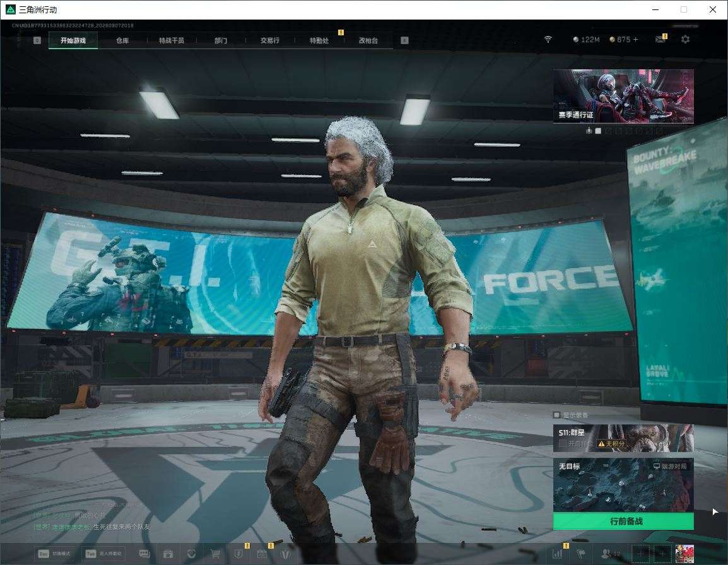Open the calendar events icon with notification
The height and width of the screenshot is (565, 728).
tap(262, 554)
